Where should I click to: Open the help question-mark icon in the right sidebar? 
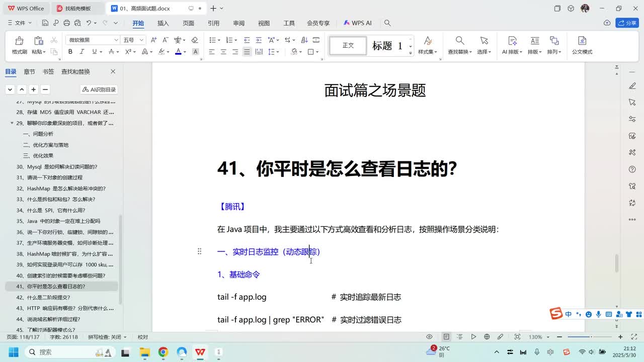(632, 169)
